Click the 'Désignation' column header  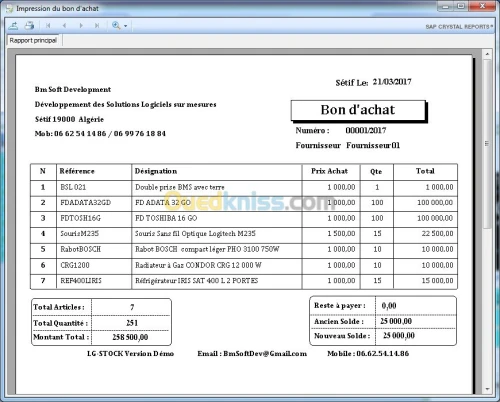pos(156,171)
